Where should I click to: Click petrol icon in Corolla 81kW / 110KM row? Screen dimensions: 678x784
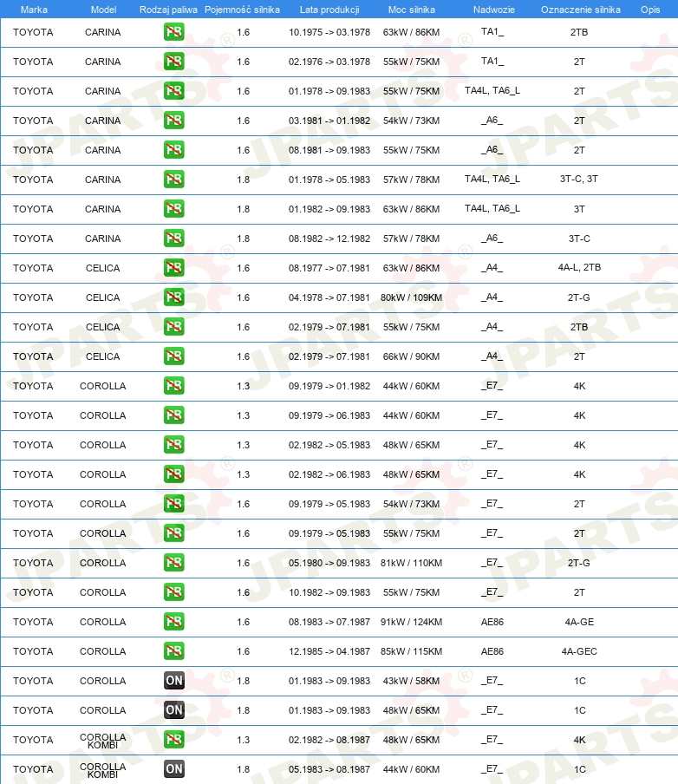pyautogui.click(x=174, y=564)
